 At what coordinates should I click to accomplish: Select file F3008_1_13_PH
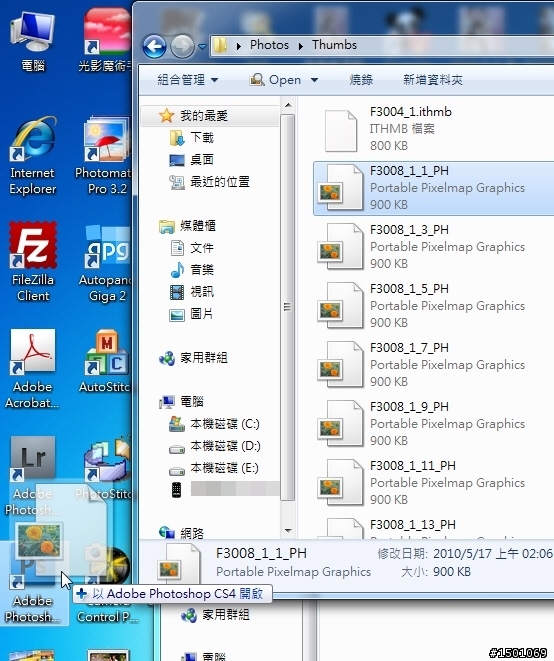433,528
